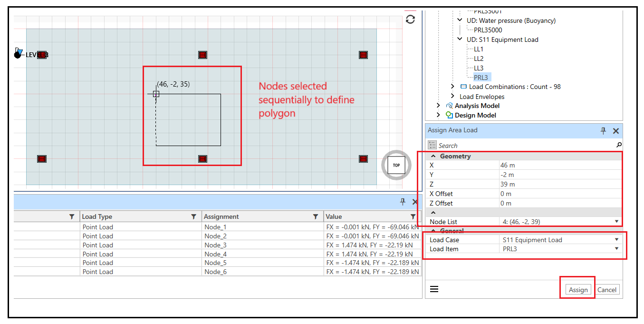Select LL2 in the load tree
The width and height of the screenshot is (644, 324).
click(478, 59)
